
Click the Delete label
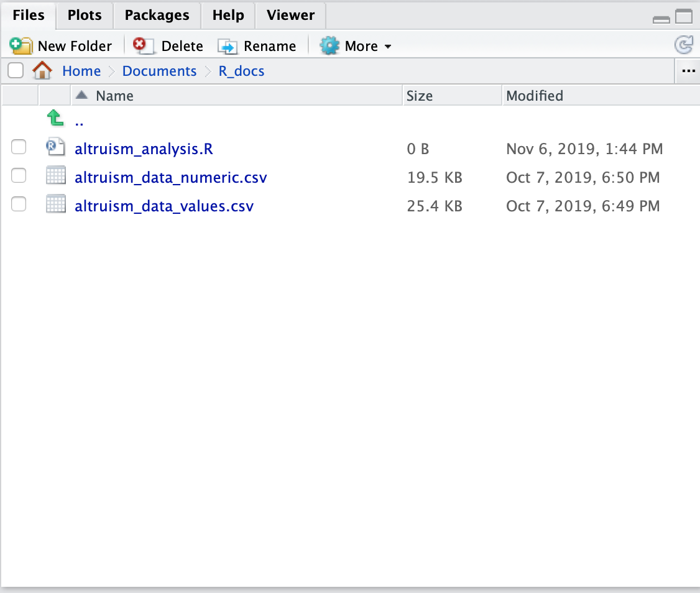click(x=182, y=46)
